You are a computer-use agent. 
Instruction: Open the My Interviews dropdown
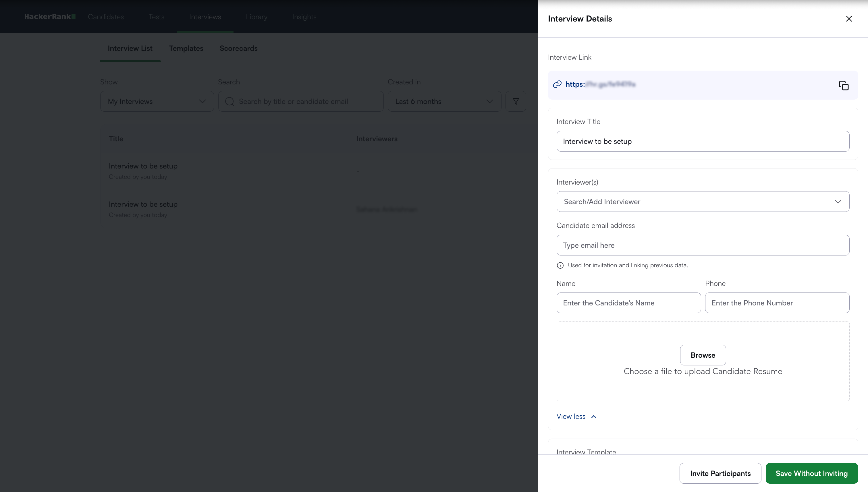(x=157, y=101)
